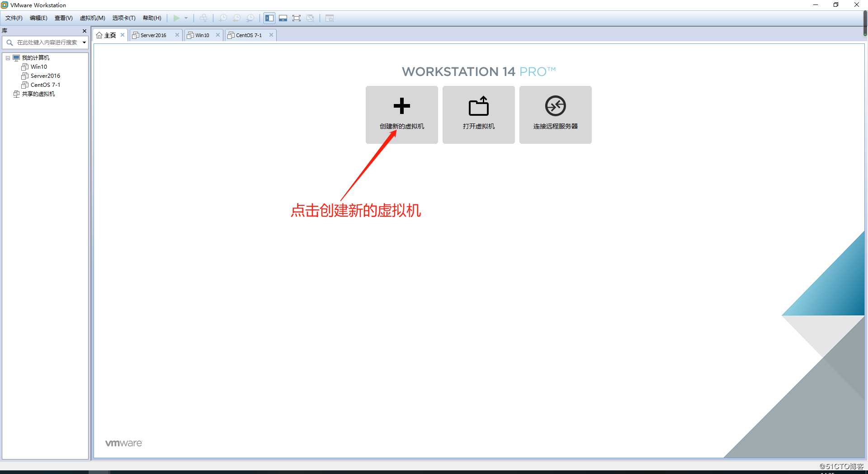Click the Win10 VM icon in tree
This screenshot has height=474, width=868.
coord(25,67)
